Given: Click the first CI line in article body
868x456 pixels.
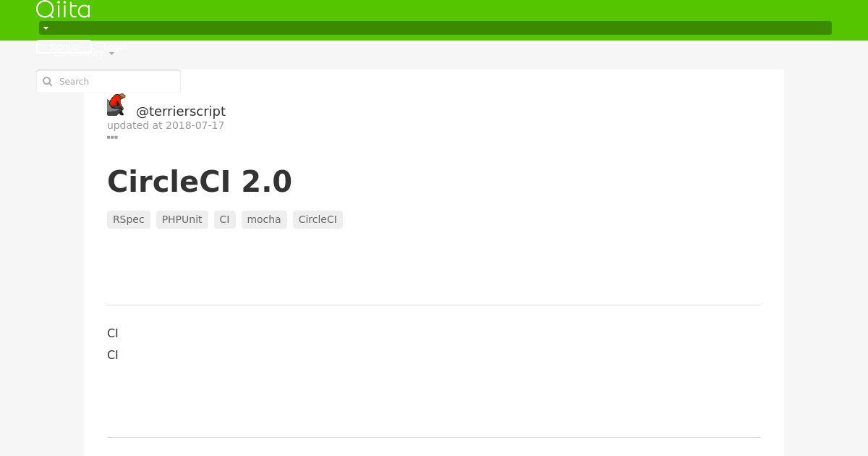Looking at the screenshot, I should (x=113, y=333).
